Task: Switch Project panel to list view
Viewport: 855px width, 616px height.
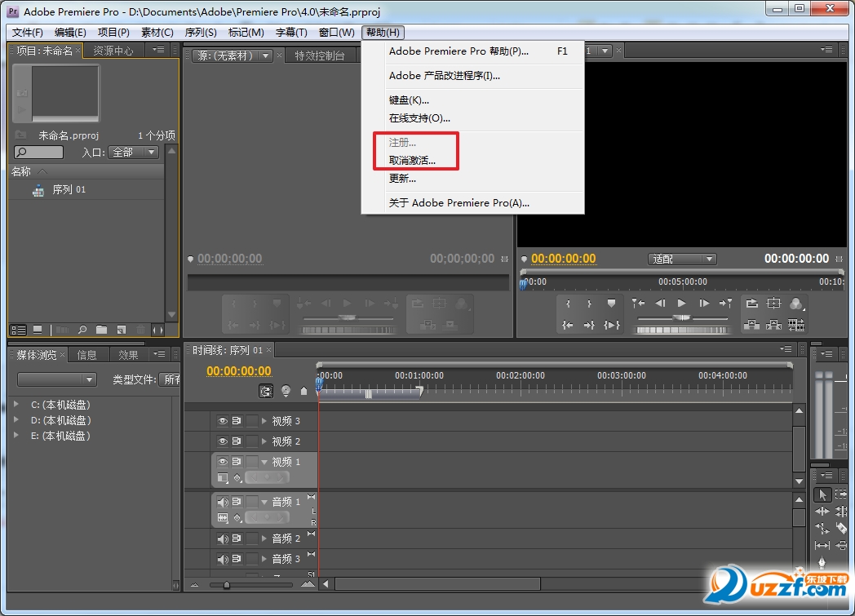Action: coord(19,330)
